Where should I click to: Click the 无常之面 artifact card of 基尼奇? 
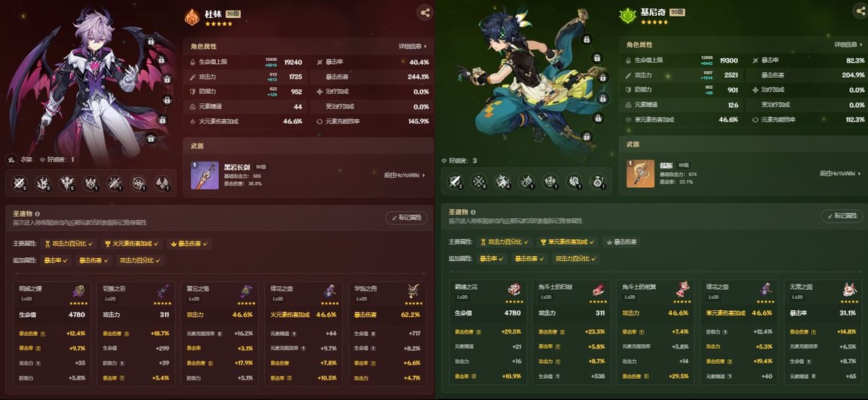coord(823,332)
